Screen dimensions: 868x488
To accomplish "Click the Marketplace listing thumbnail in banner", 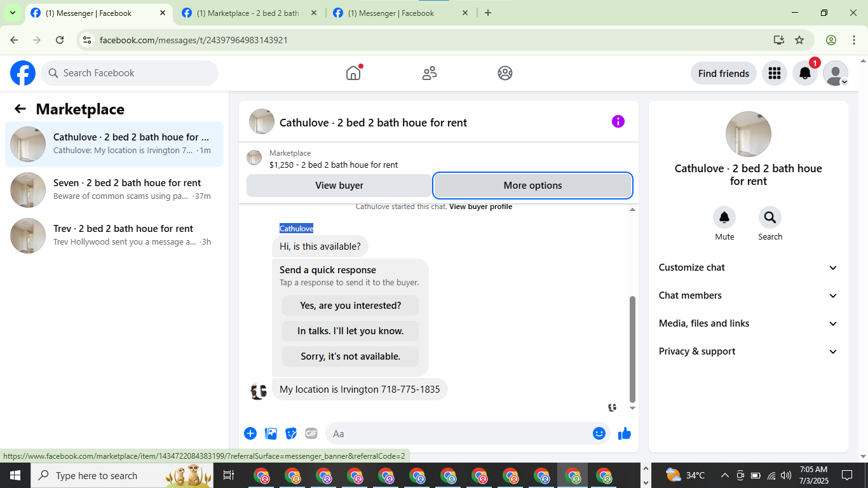I will tap(254, 158).
